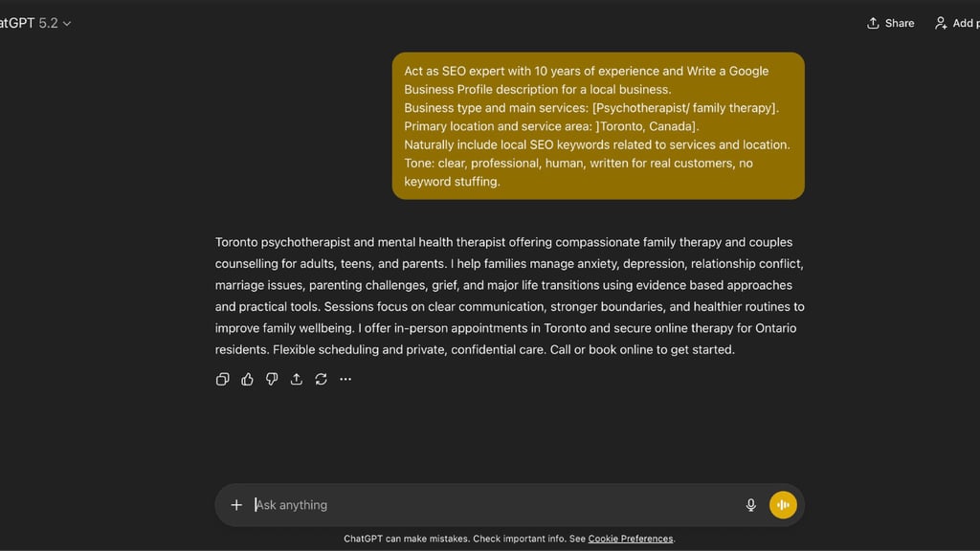The image size is (980, 551).
Task: Open more actions ellipsis under response
Action: click(345, 379)
